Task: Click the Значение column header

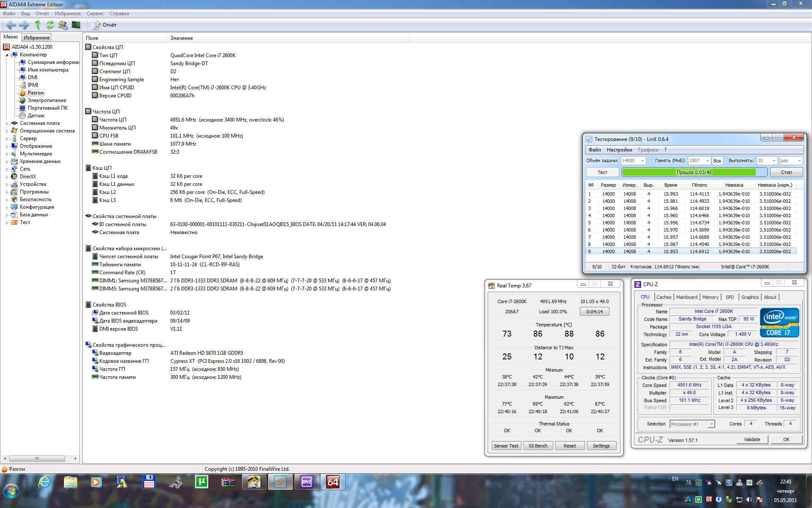Action: click(x=288, y=38)
